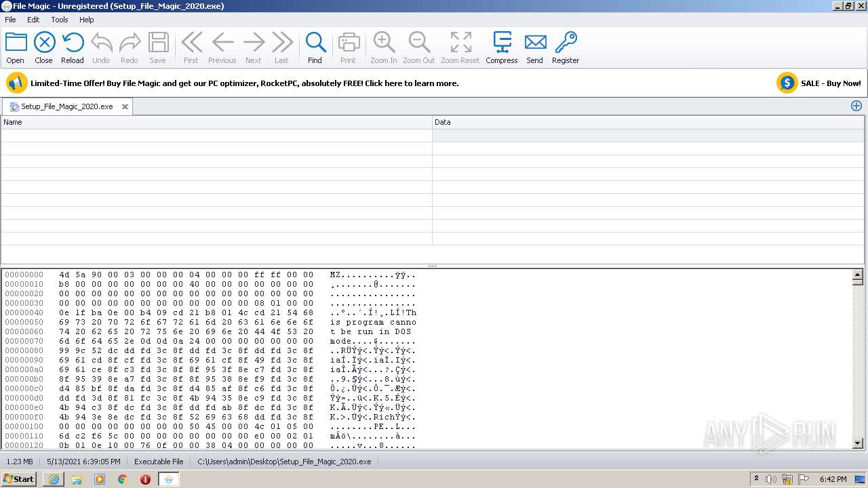Open Internet Explorer from taskbar
This screenshot has height=488, width=868.
pyautogui.click(x=54, y=479)
